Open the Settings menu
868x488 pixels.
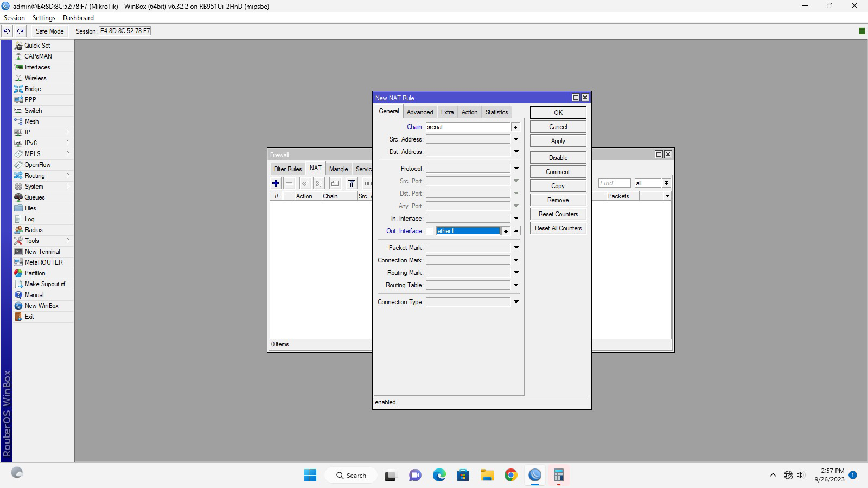pos(44,18)
